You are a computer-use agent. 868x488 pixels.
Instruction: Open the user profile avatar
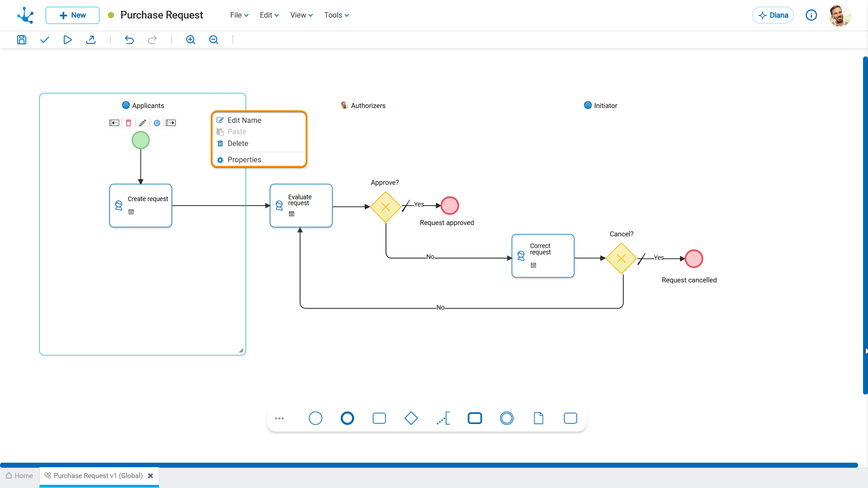(840, 15)
